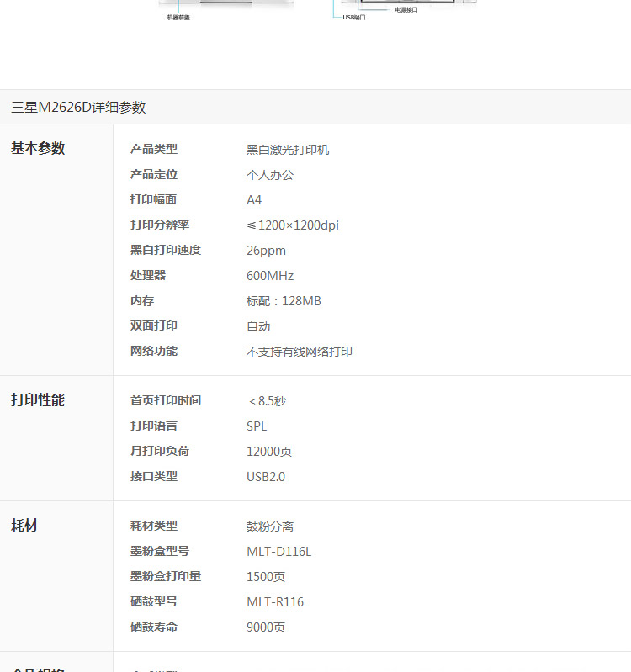Click the USB2.0 value
The image size is (631, 672).
(x=266, y=477)
